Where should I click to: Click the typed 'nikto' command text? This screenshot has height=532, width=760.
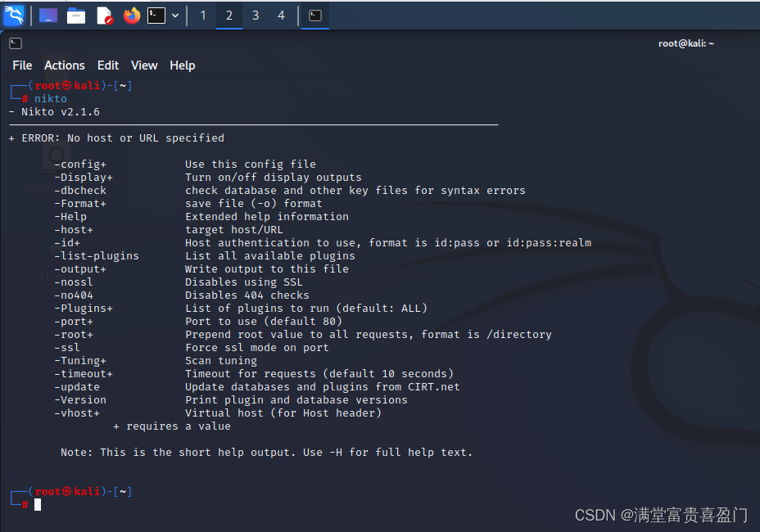51,99
